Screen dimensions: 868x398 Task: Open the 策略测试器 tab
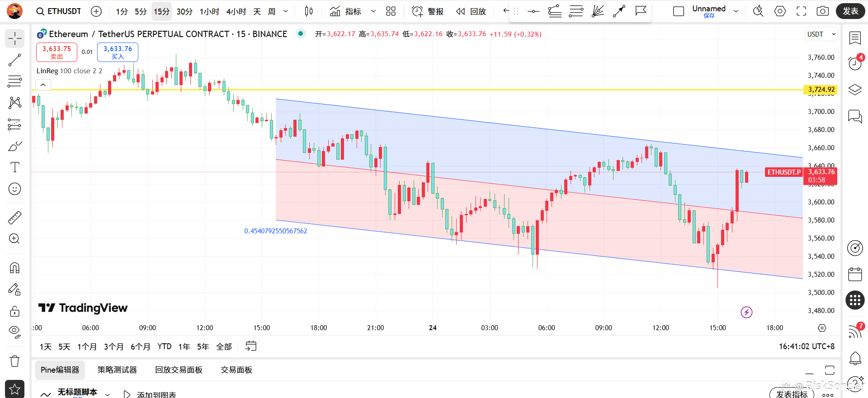click(x=117, y=370)
